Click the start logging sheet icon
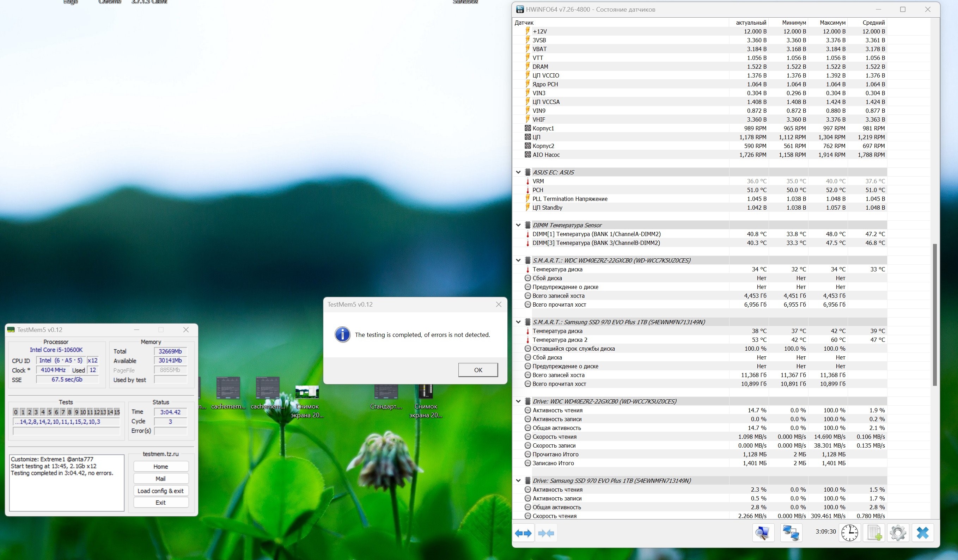 click(x=874, y=533)
